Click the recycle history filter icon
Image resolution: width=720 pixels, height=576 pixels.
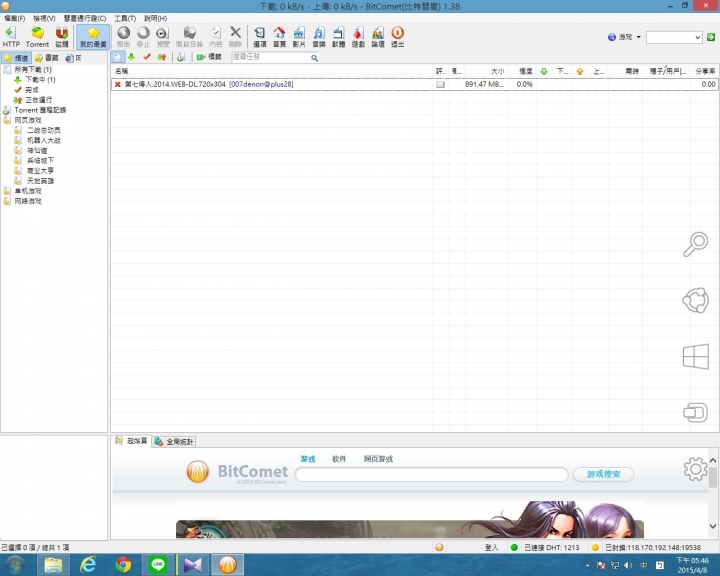click(x=181, y=57)
